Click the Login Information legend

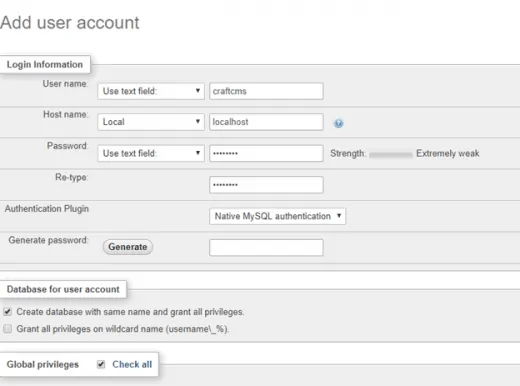[x=45, y=64]
